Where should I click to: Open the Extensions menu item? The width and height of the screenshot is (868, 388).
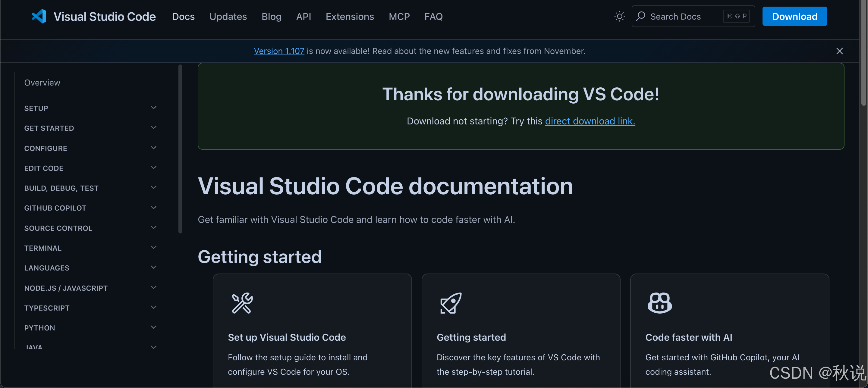tap(350, 16)
